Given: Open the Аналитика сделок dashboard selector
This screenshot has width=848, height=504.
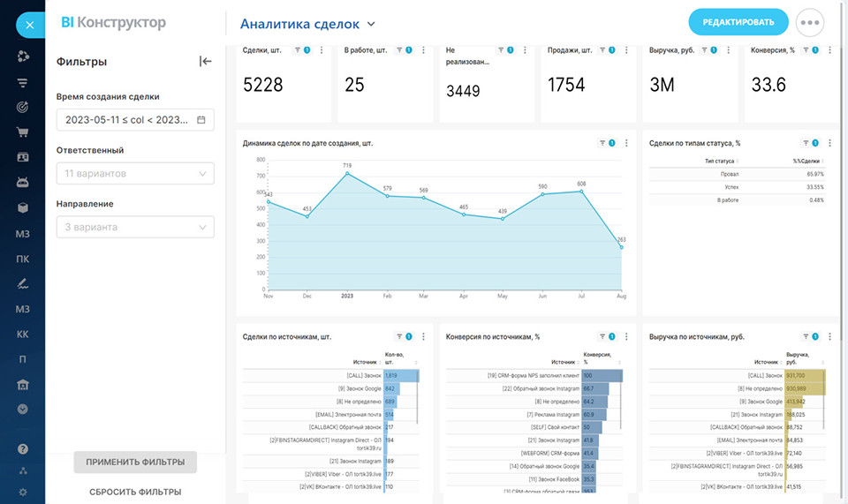Looking at the screenshot, I should (307, 25).
